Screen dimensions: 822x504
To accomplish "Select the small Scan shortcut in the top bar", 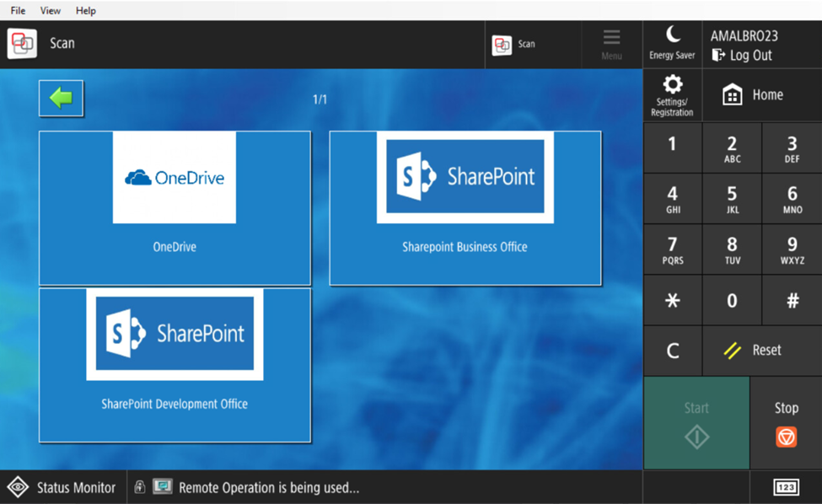I will [533, 45].
